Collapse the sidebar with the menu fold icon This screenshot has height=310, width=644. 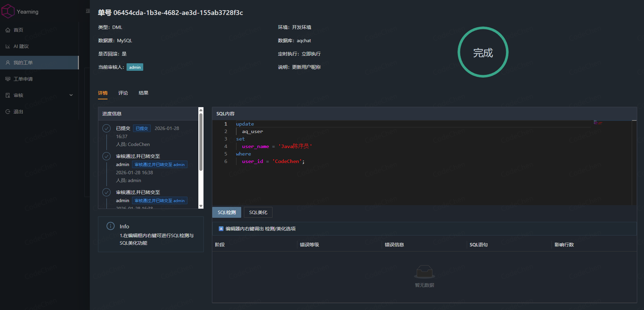coord(88,11)
